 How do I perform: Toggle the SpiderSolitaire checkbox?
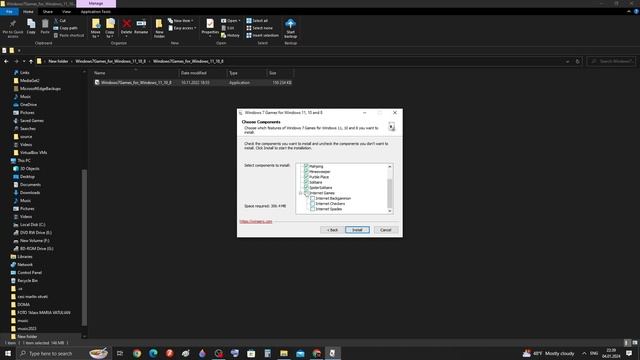tap(306, 187)
